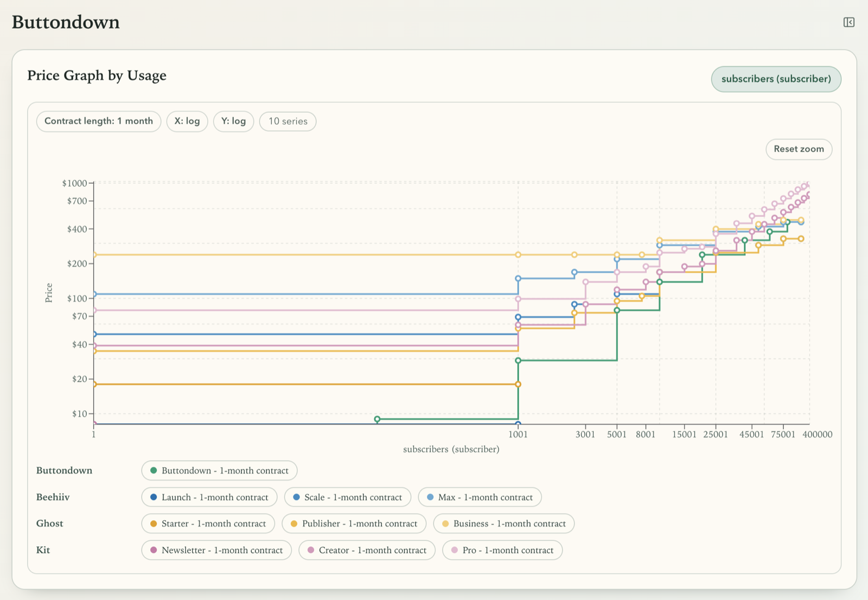Toggle Launch 1-month contract series
868x600 pixels.
pos(209,497)
